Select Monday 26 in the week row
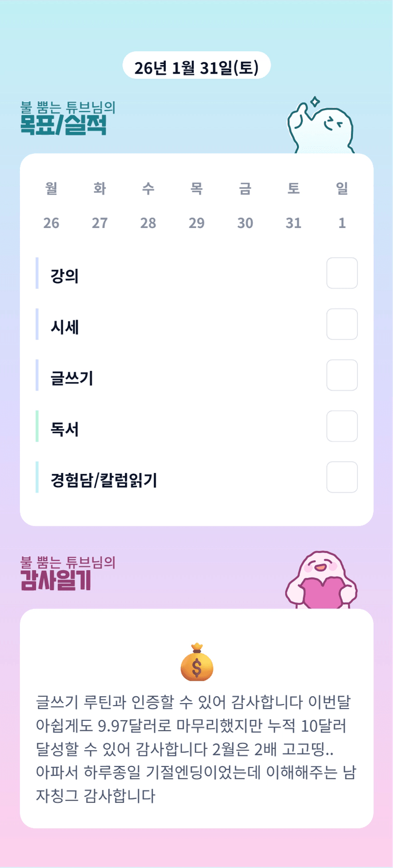This screenshot has width=393, height=868. (51, 223)
